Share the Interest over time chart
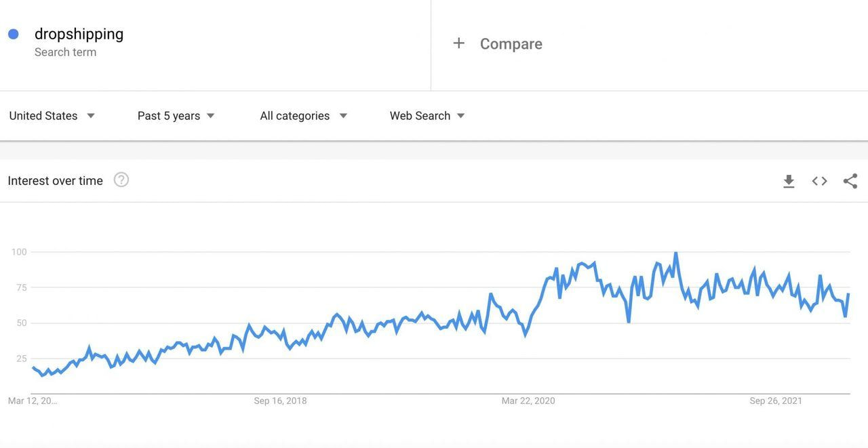The image size is (868, 448). point(850,180)
